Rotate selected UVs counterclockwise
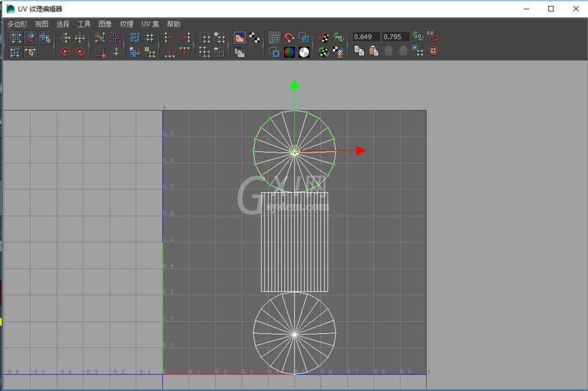Screen dimensions: 588x391 pyautogui.click(x=65, y=52)
